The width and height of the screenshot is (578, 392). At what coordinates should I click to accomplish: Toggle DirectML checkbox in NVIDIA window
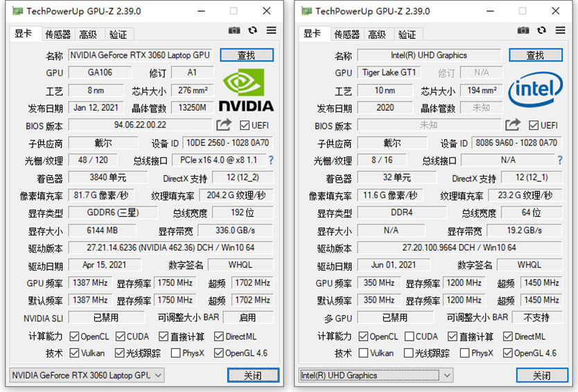click(x=218, y=337)
